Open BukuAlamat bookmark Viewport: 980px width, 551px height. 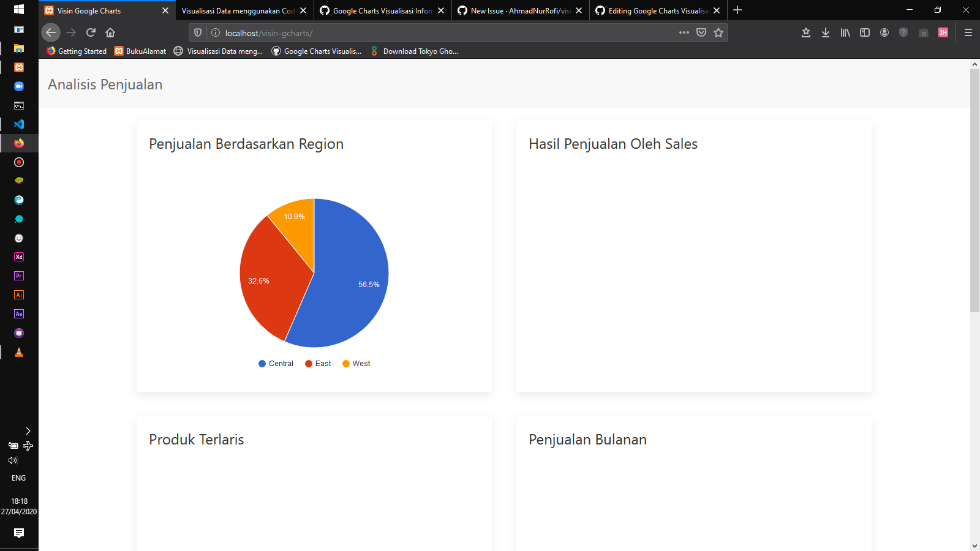(140, 51)
